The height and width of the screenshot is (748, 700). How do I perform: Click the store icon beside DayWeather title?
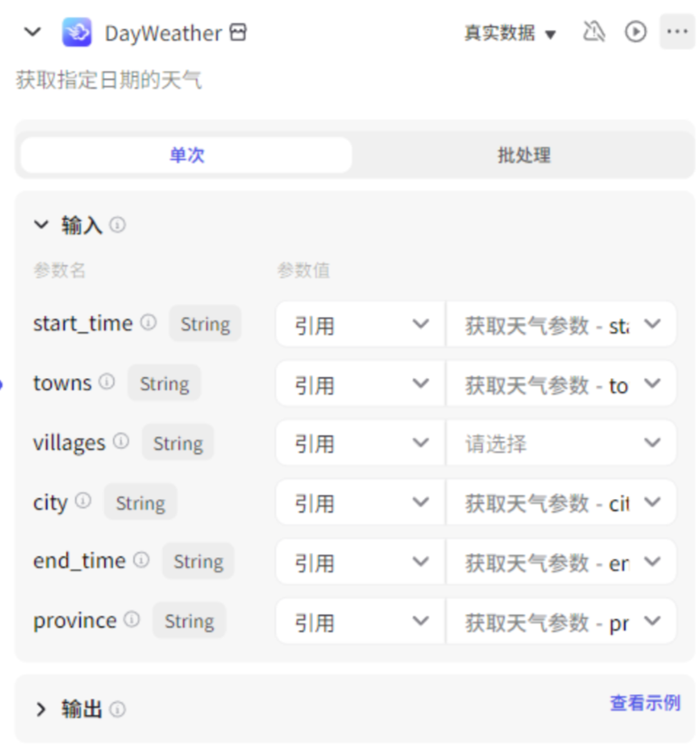[x=237, y=33]
